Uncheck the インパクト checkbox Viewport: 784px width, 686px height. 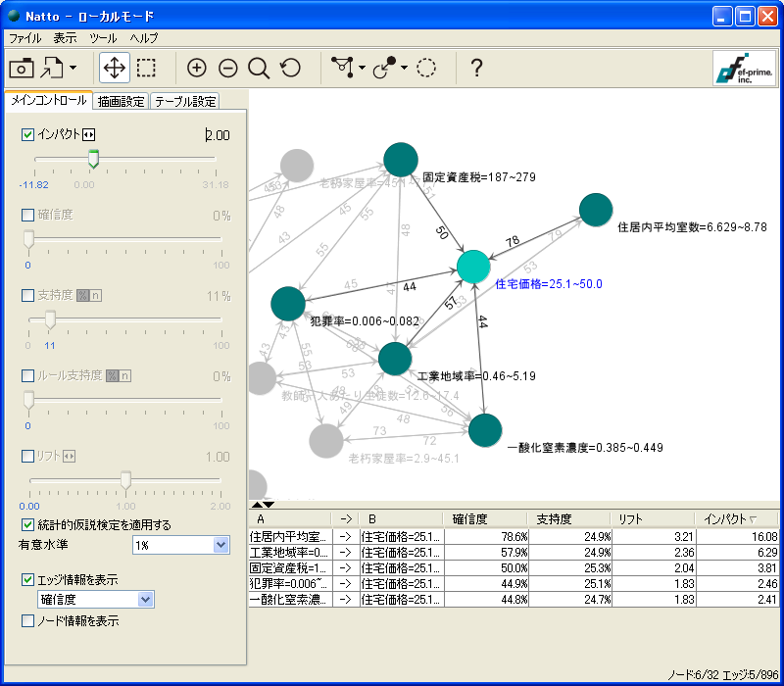click(27, 135)
